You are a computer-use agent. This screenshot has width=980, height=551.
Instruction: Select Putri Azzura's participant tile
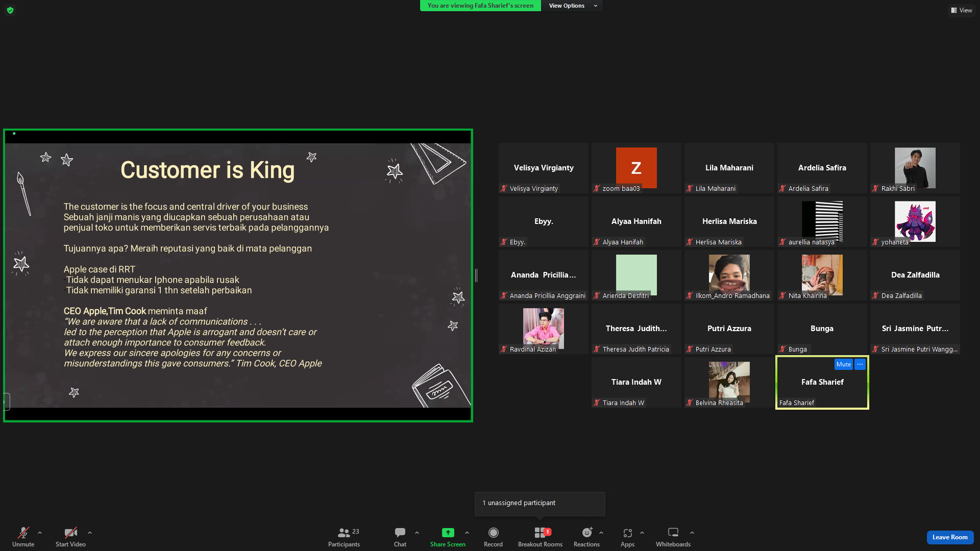729,329
